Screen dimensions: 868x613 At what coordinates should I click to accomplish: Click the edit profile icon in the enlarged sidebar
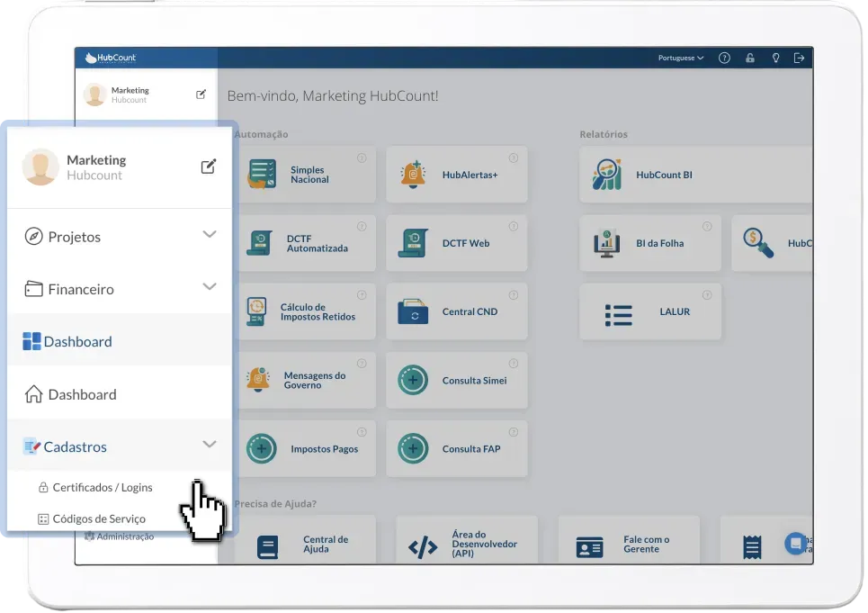[x=208, y=167]
